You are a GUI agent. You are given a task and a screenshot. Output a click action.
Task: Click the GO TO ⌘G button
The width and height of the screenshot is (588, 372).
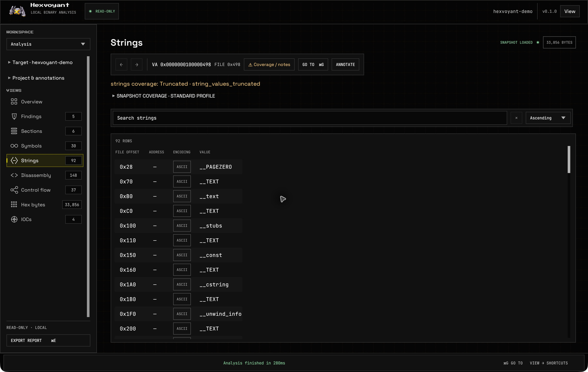[x=313, y=64]
